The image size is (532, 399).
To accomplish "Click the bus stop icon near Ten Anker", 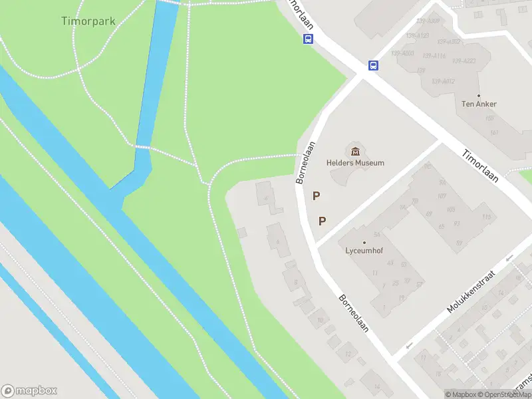I will tap(373, 65).
